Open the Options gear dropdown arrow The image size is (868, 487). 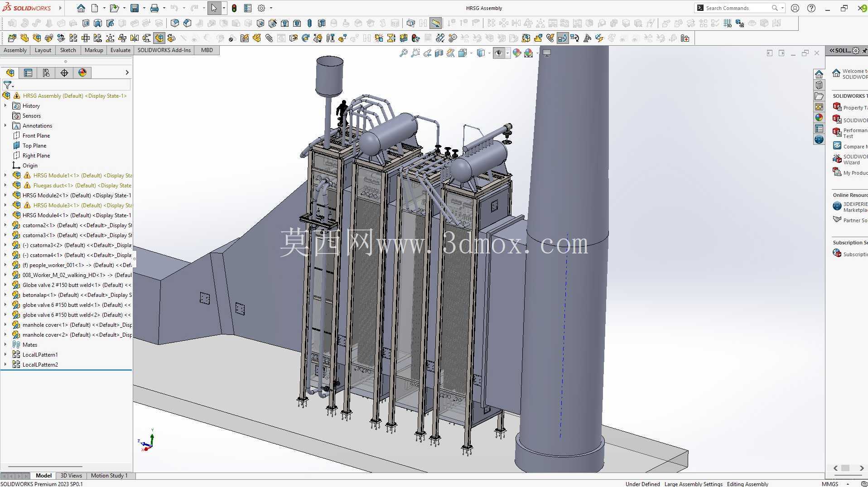(x=271, y=8)
